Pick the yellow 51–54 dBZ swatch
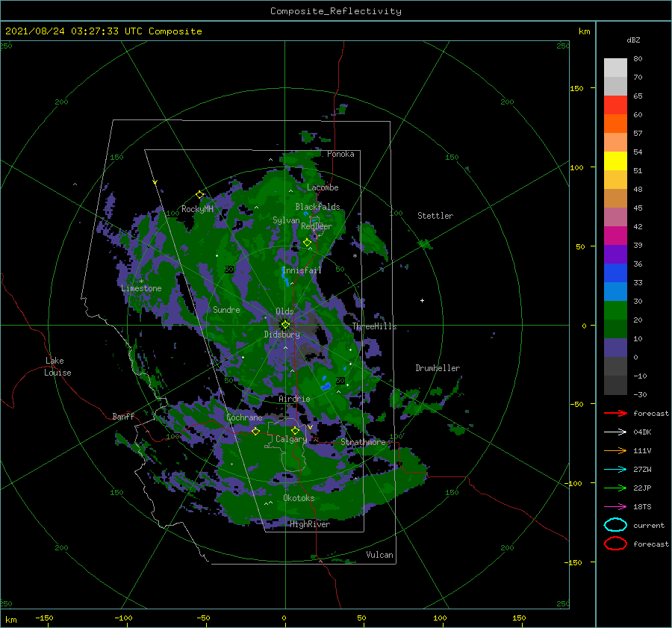672x628 pixels. (615, 161)
